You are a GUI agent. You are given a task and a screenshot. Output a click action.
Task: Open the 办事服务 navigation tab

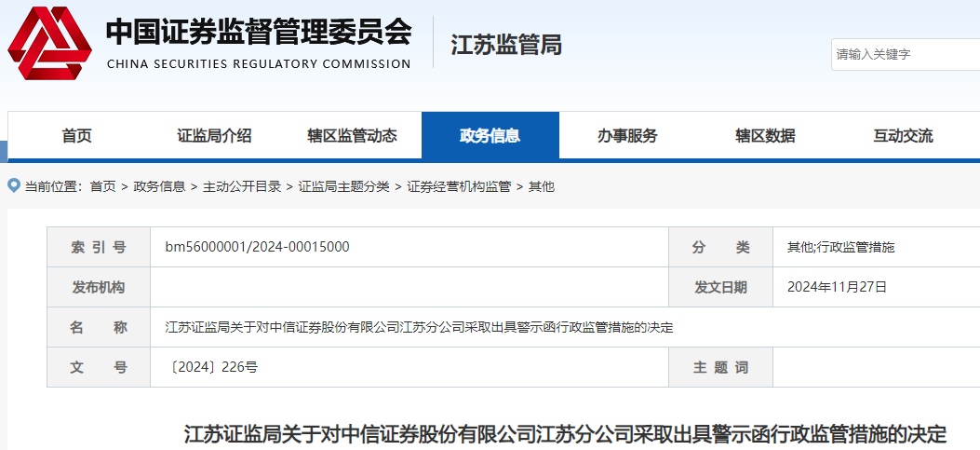point(627,136)
